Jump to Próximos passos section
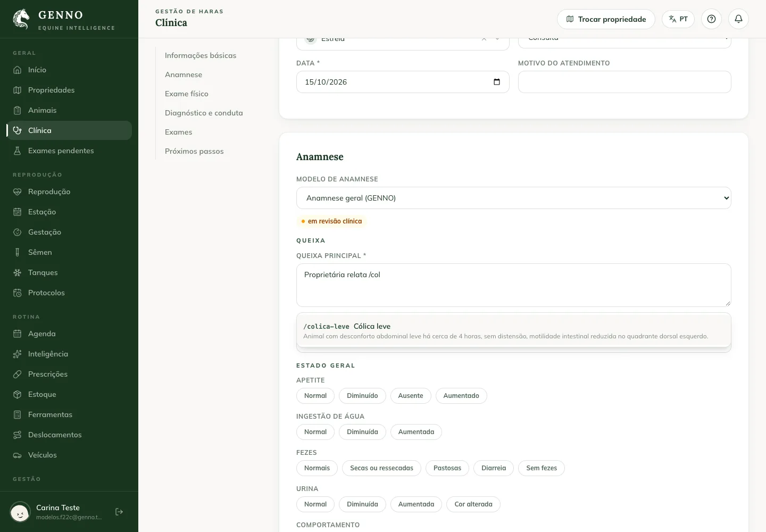The height and width of the screenshot is (532, 766). coord(194,151)
